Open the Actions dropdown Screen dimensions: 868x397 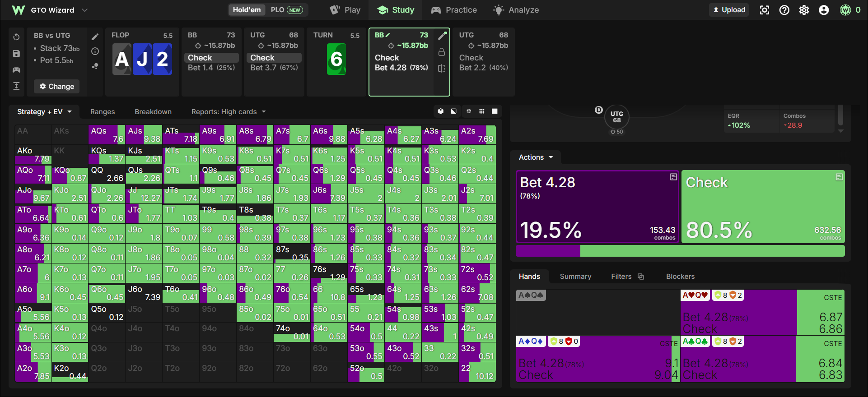[536, 157]
